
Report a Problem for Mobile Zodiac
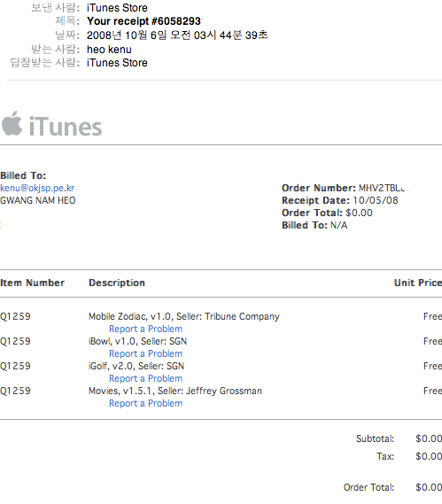click(x=145, y=329)
